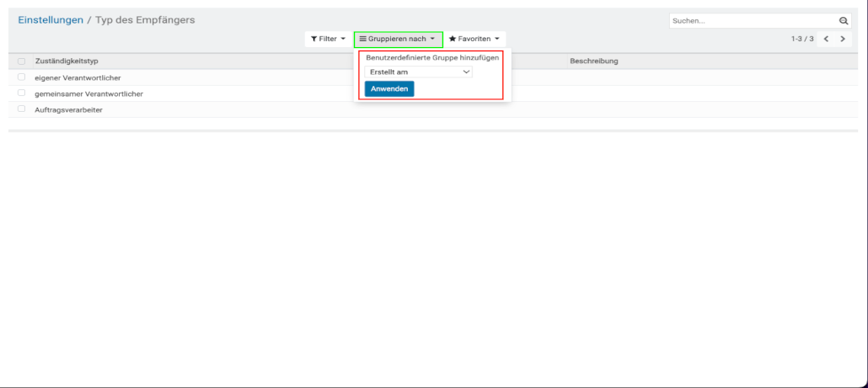Focus the Suchen search field
This screenshot has height=388, width=868.
point(752,21)
